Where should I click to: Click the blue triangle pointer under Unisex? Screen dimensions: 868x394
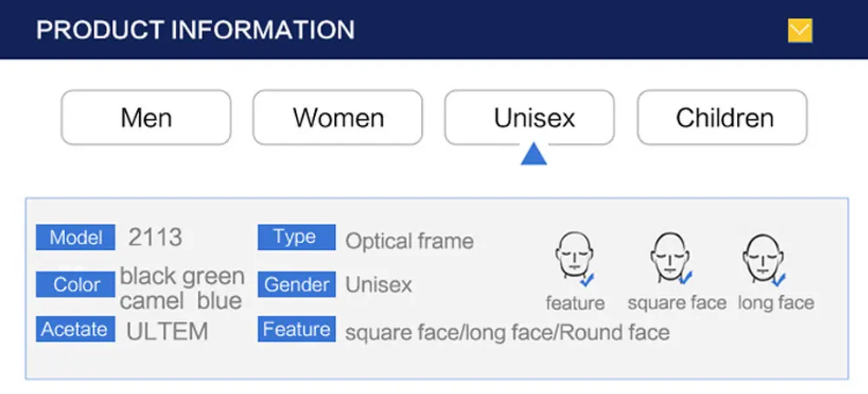pos(534,154)
